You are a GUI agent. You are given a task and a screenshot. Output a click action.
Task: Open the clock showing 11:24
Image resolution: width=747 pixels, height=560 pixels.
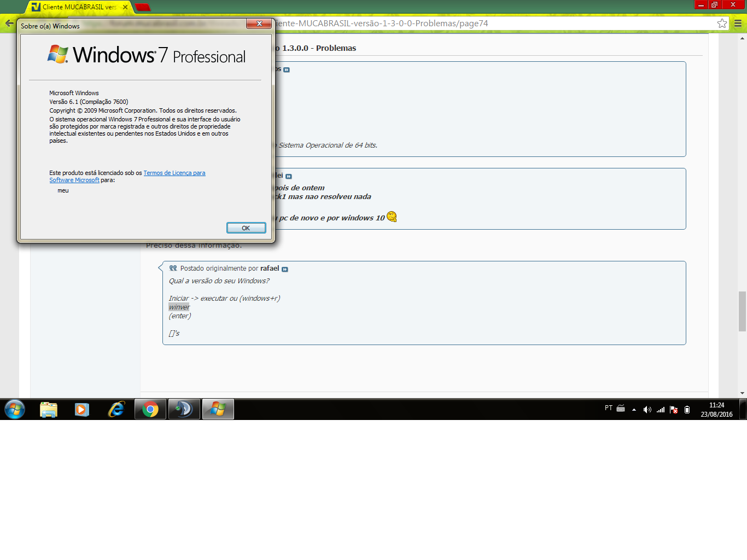pos(716,410)
